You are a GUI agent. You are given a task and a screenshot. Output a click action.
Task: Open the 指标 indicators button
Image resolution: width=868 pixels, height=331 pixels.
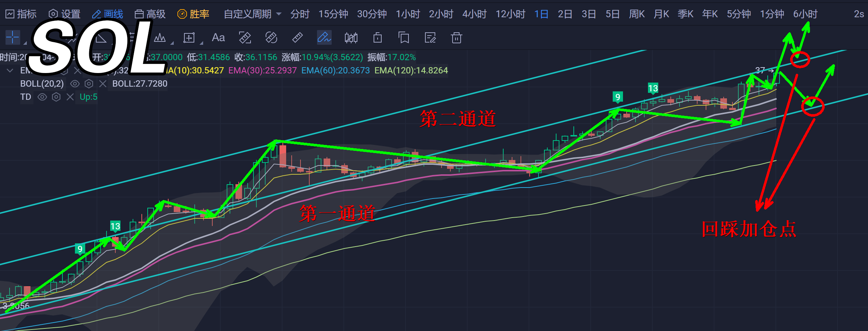(21, 14)
